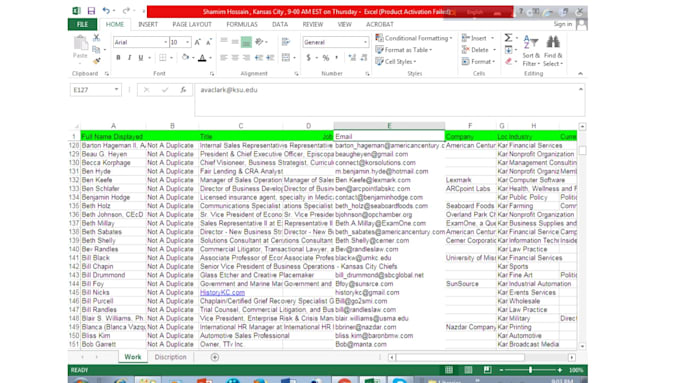Open Format as Table dropdown

(x=404, y=50)
